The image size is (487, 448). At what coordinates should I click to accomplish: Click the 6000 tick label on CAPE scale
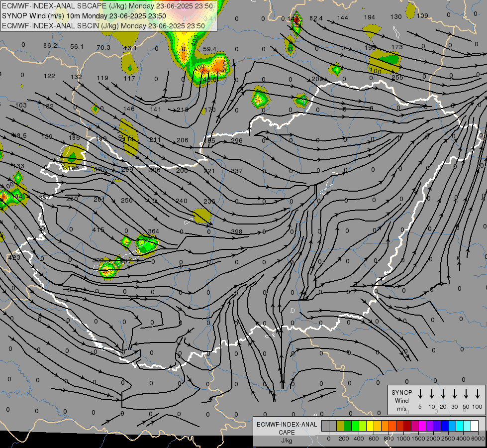tap(478, 439)
